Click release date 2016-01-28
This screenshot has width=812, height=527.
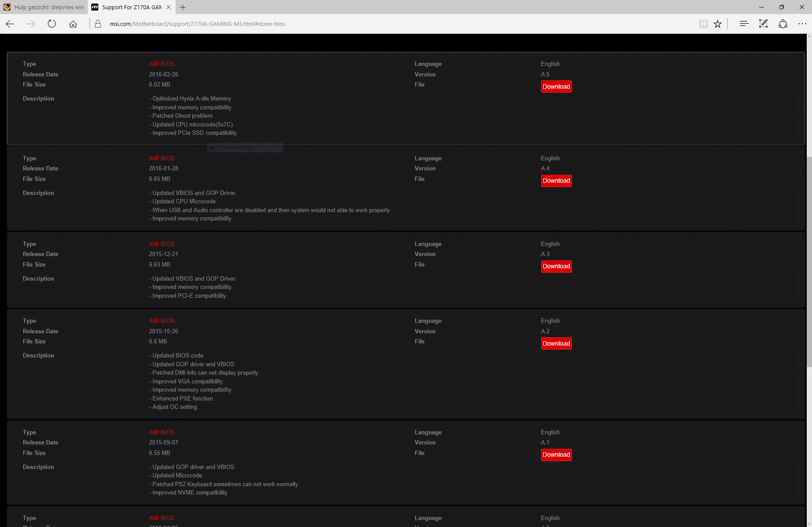point(164,168)
